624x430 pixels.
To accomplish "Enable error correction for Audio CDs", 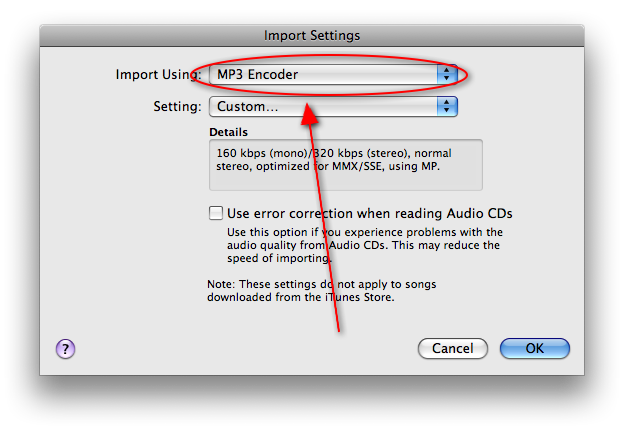I will (x=216, y=213).
